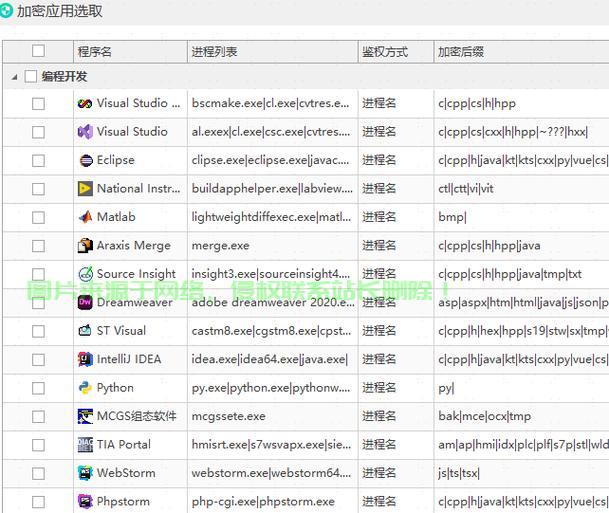
Task: Click the 加密应用选取 title icon
Action: point(6,10)
